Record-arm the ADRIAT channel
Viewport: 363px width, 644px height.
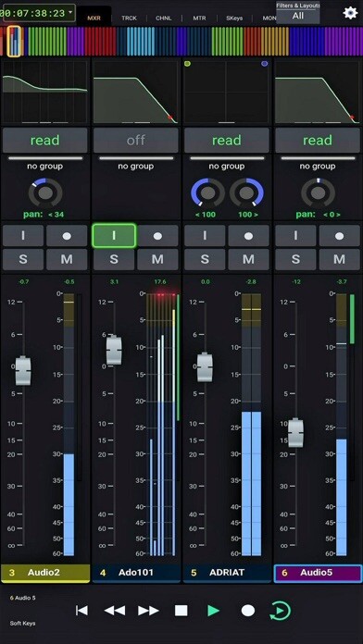click(248, 236)
